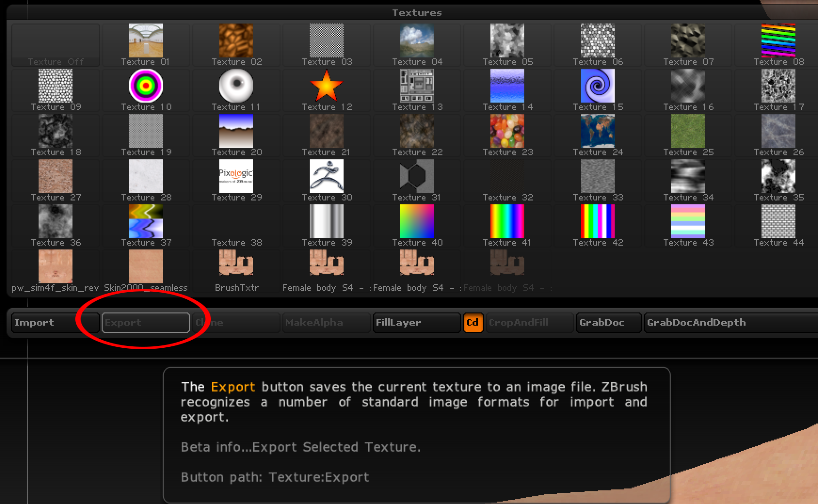Choose the green grass Texture 25
Image resolution: width=818 pixels, height=504 pixels.
pos(688,131)
